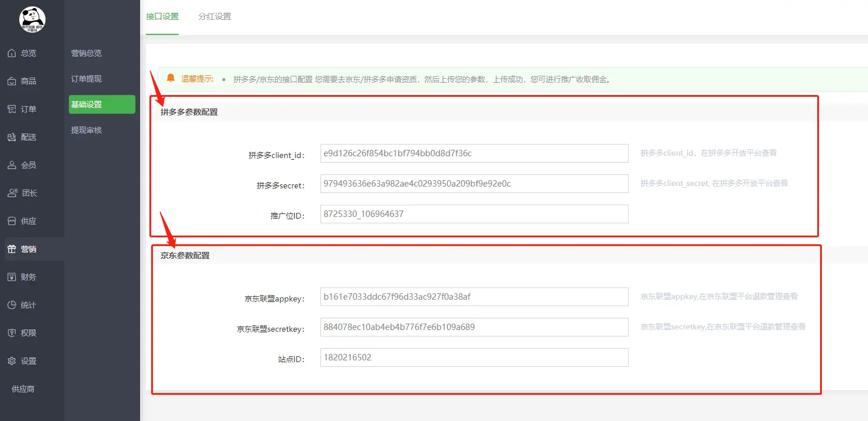Click the 订单 list icon
868x421 pixels.
click(x=12, y=109)
